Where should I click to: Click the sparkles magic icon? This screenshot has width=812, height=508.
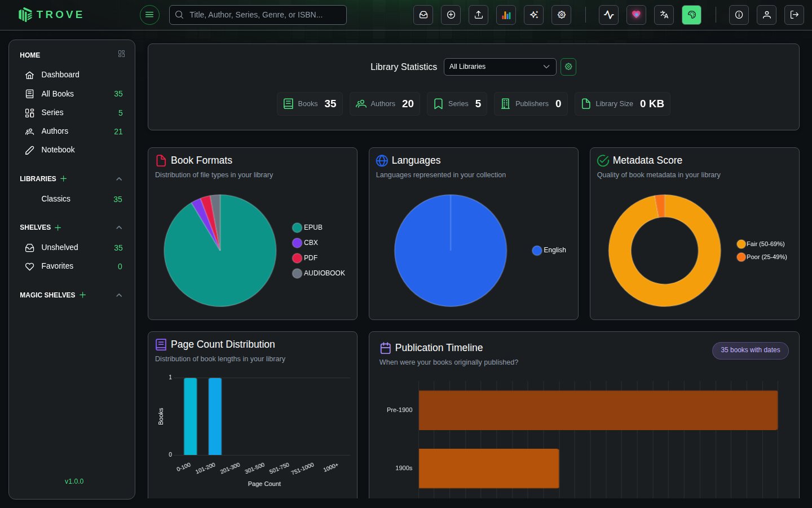pyautogui.click(x=534, y=15)
